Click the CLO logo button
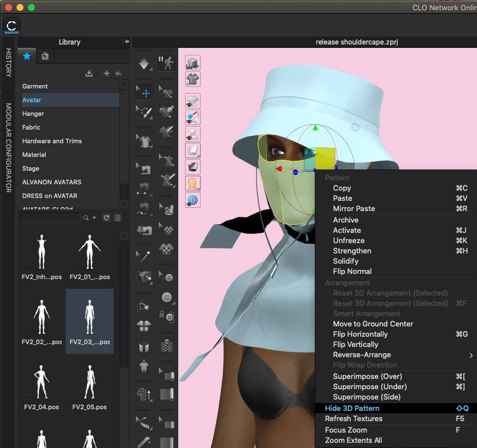This screenshot has height=448, width=477. pyautogui.click(x=11, y=26)
